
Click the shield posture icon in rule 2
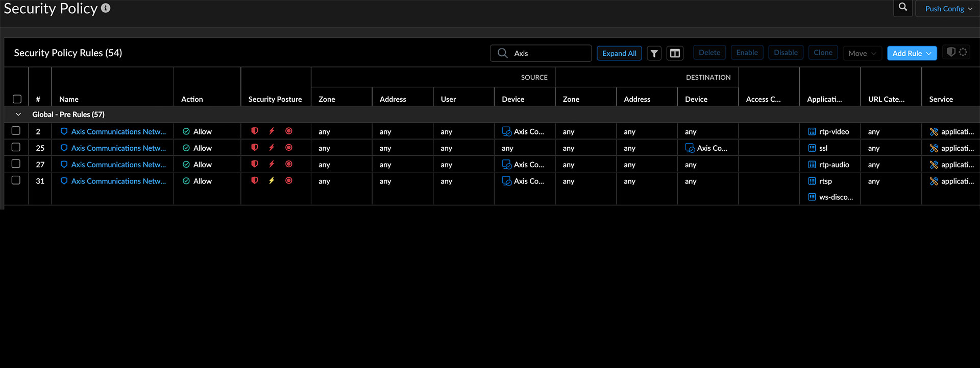click(x=255, y=131)
